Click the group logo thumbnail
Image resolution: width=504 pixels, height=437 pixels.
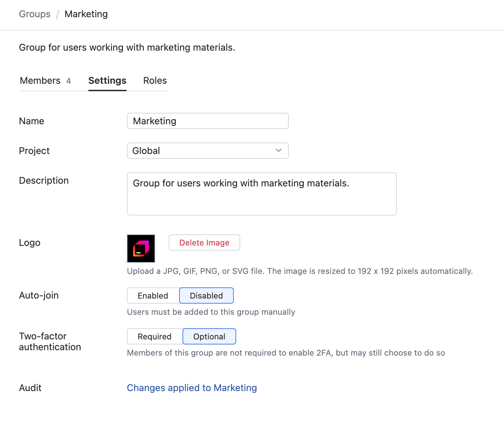(141, 249)
